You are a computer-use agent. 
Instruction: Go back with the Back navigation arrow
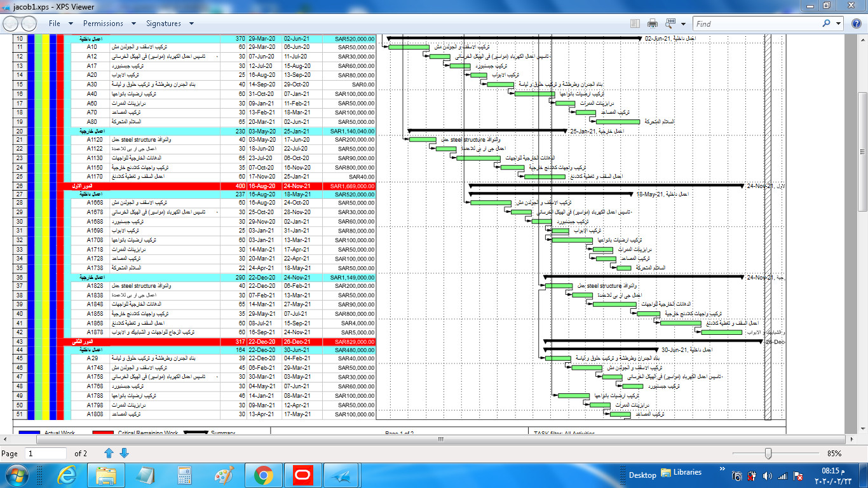pos(12,24)
